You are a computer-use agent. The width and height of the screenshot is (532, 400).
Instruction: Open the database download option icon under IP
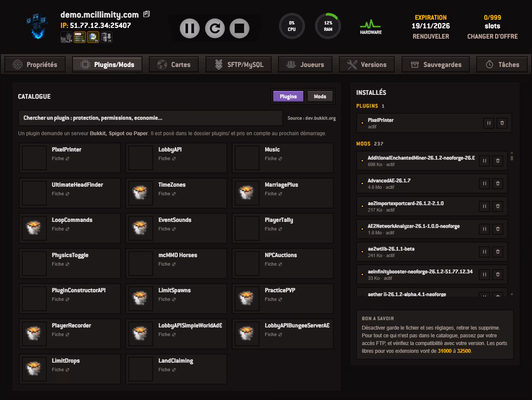106,37
